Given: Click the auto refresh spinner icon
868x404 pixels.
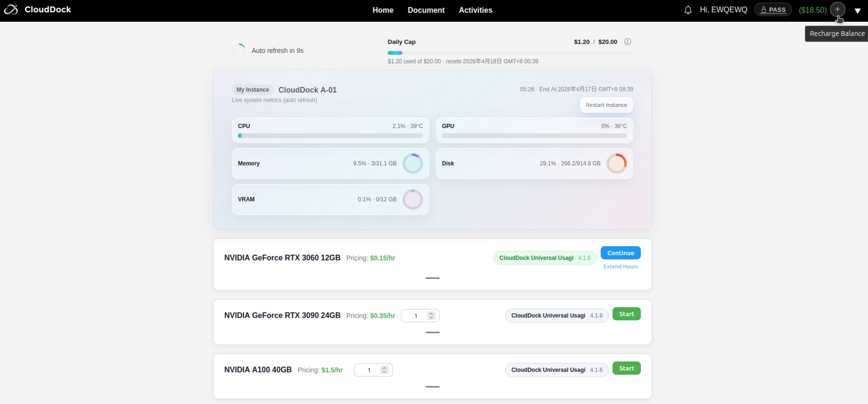Looking at the screenshot, I should pos(239,50).
